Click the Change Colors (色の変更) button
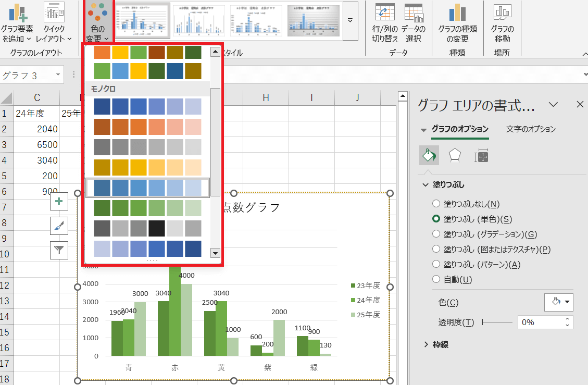Screen dimensions: 588x385 click(x=97, y=22)
